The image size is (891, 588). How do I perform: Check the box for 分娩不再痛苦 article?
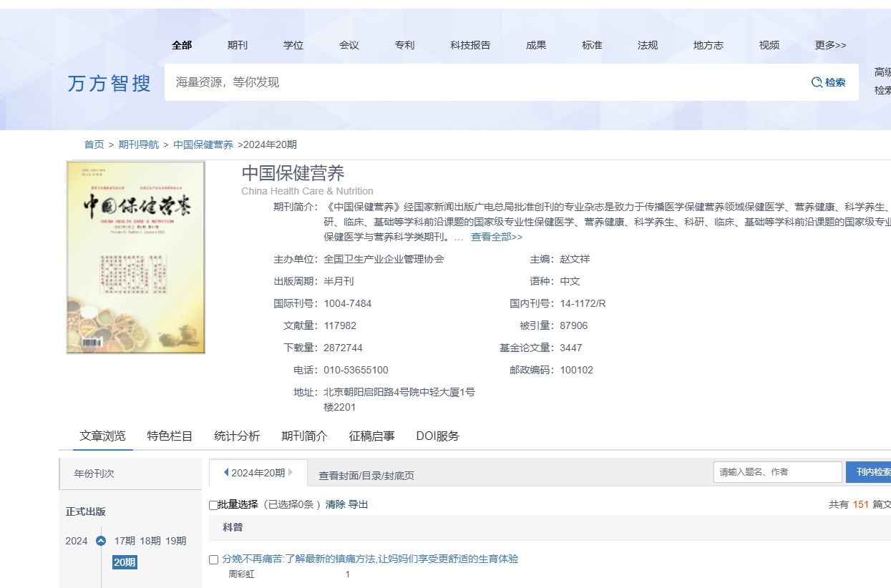coord(213,559)
